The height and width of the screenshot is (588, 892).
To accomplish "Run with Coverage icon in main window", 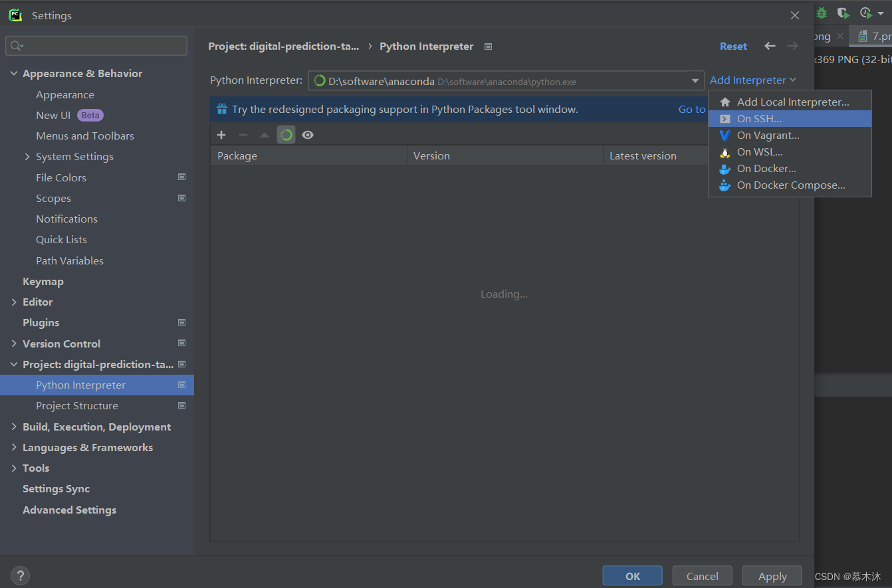I will point(843,13).
